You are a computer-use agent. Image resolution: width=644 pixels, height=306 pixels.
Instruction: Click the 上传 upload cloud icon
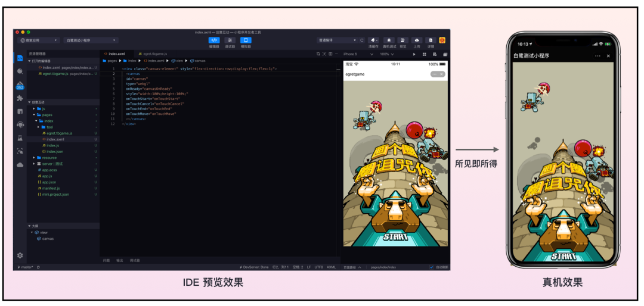(417, 40)
